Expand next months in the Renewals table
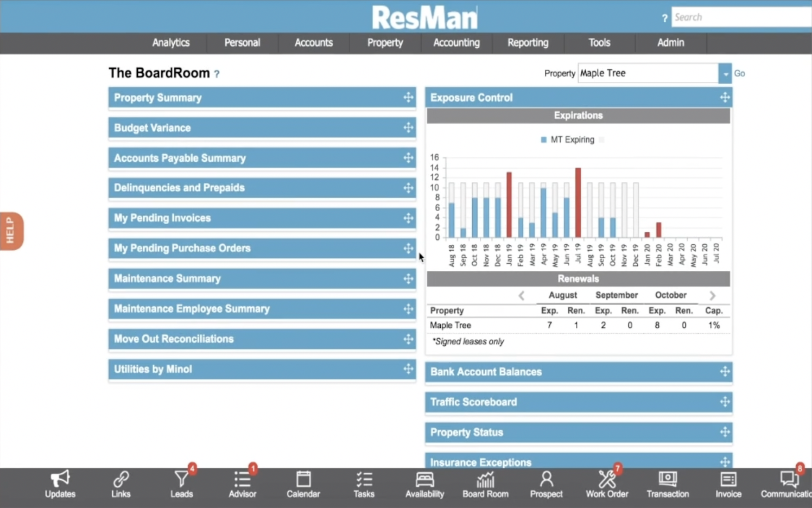Image resolution: width=812 pixels, height=508 pixels. [712, 295]
